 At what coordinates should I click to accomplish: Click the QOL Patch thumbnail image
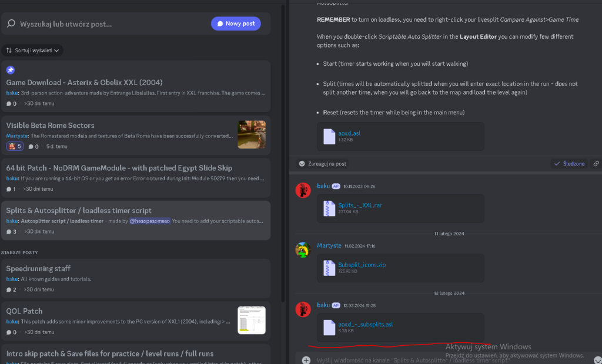click(x=252, y=320)
